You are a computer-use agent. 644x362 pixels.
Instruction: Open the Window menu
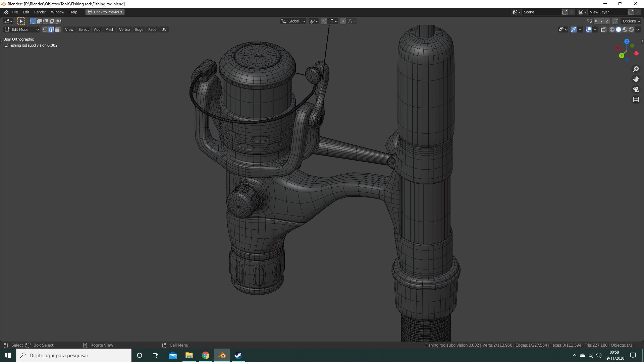57,12
